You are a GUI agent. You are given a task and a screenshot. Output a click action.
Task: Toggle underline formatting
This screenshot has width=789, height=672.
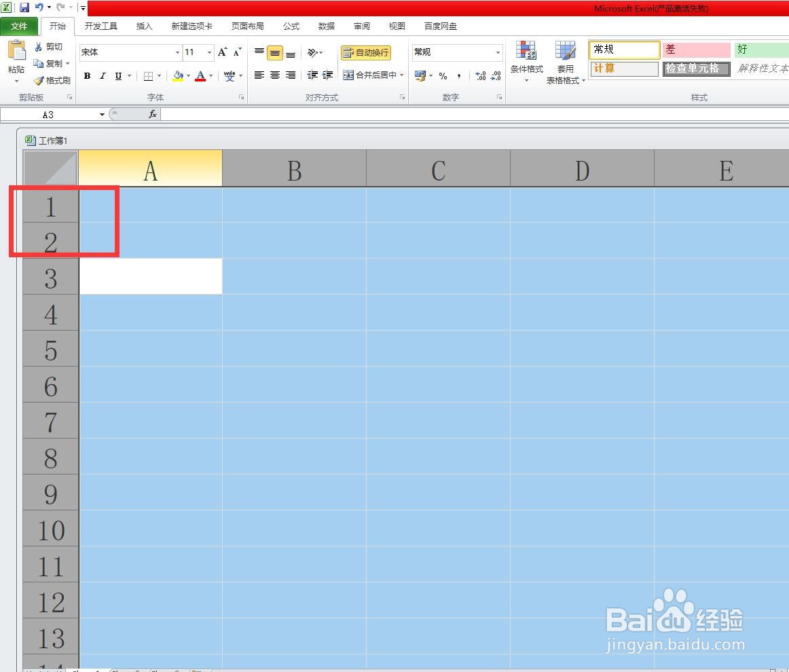118,76
